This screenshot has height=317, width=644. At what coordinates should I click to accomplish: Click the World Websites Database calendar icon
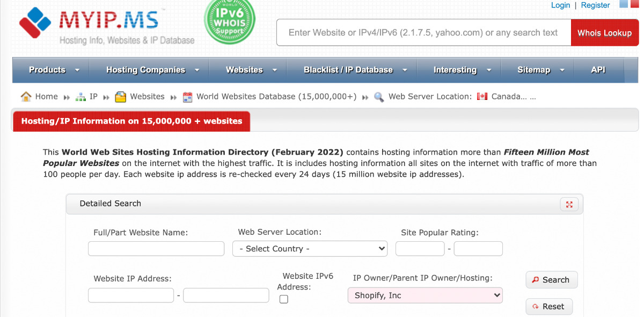pos(187,97)
